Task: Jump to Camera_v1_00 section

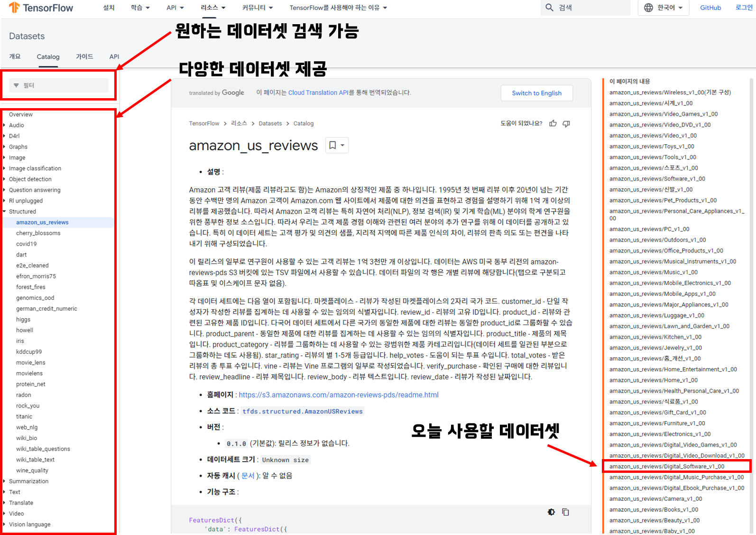Action: click(x=655, y=499)
